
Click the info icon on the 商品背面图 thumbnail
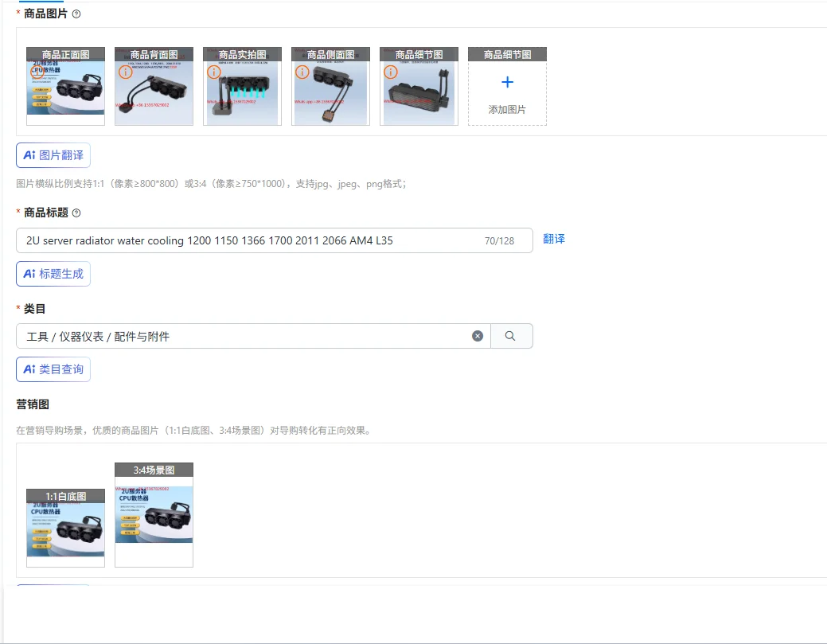click(x=125, y=72)
